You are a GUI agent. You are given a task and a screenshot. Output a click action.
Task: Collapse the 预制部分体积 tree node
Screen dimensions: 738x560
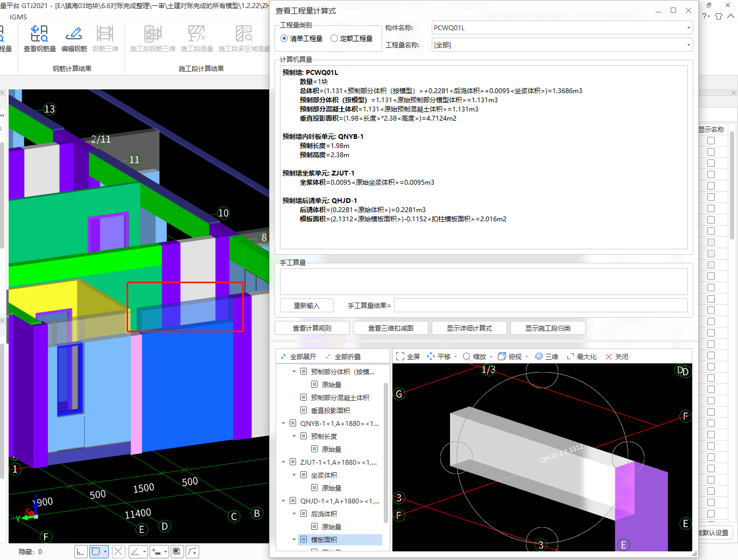click(294, 372)
